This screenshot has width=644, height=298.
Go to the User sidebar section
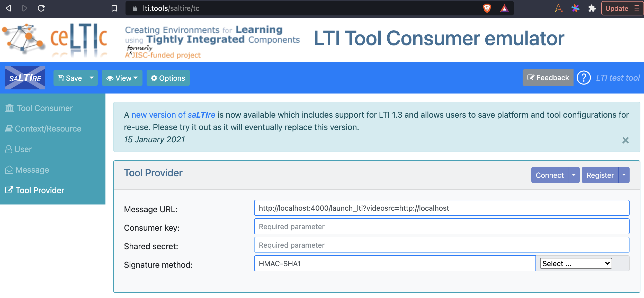19,149
